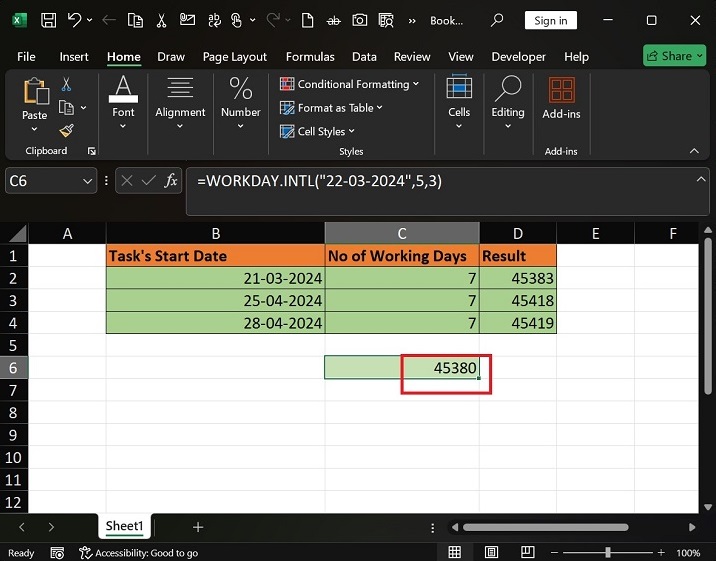Open the Review tab

tap(412, 57)
